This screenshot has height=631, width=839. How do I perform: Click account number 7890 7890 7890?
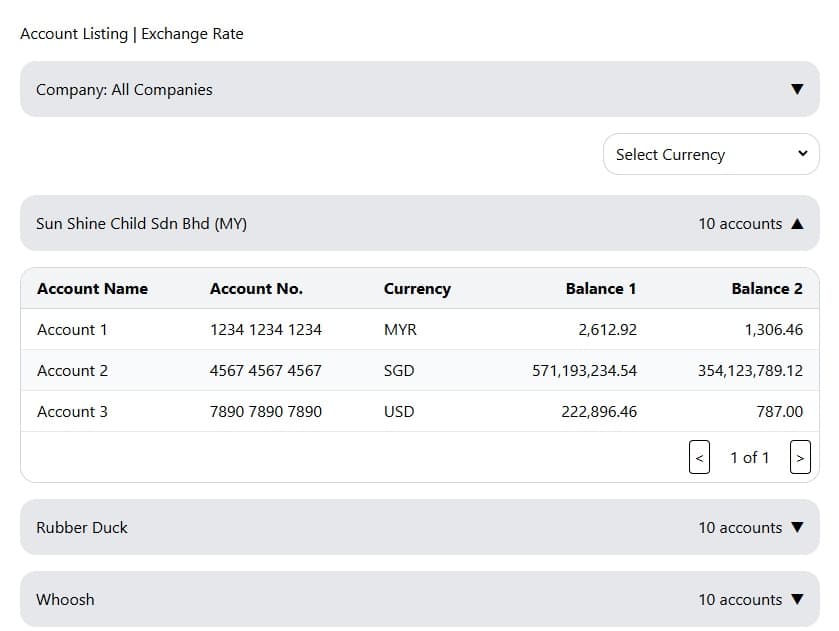(266, 412)
